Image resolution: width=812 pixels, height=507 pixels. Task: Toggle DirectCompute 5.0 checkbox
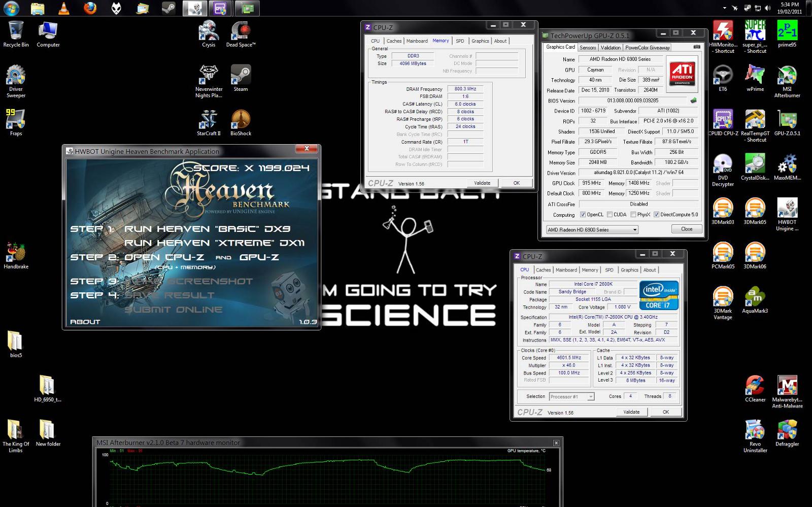[x=656, y=215]
